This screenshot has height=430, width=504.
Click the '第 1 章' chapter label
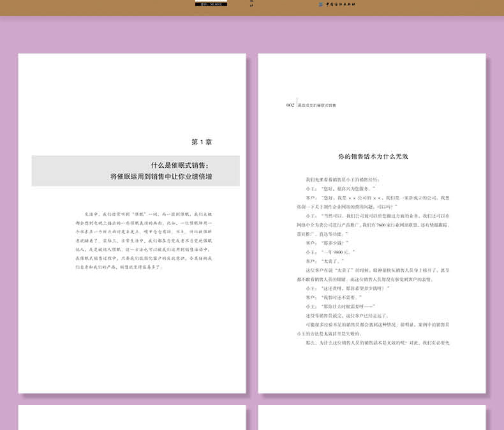[202, 142]
